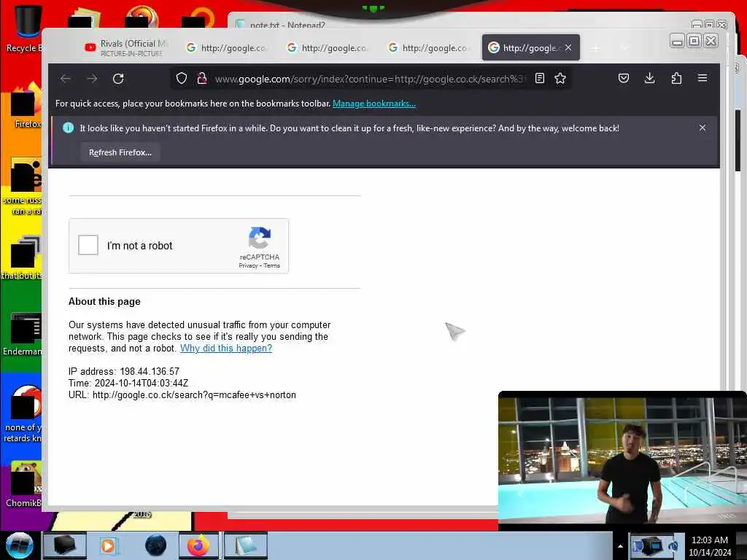The width and height of the screenshot is (747, 560).
Task: Expand the list all tabs chevron
Action: pos(624,47)
